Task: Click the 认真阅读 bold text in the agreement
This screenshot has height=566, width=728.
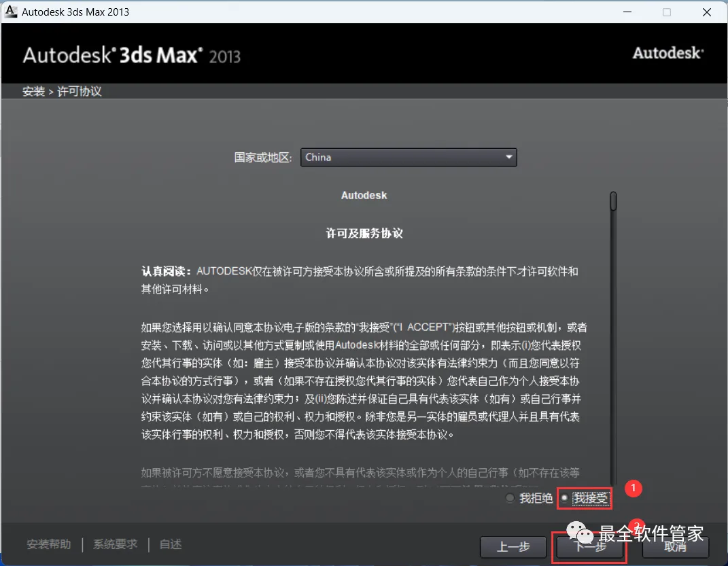Action: pyautogui.click(x=167, y=271)
